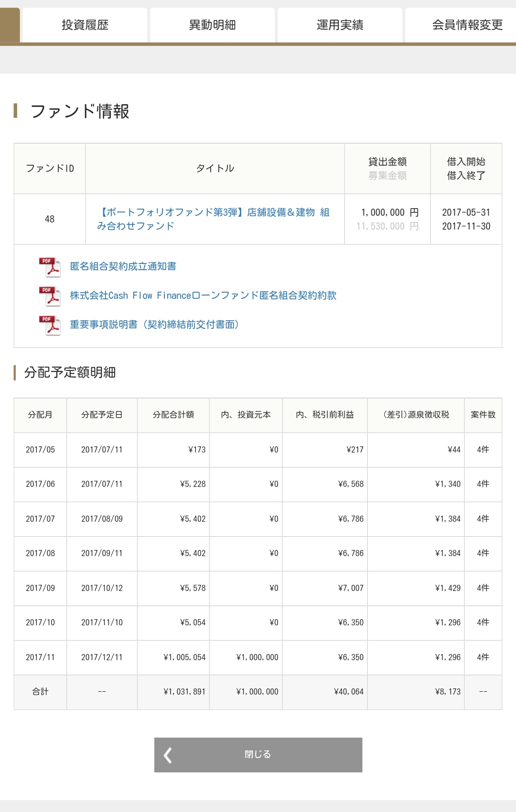Select the partially visible brown tab at left

[10, 25]
